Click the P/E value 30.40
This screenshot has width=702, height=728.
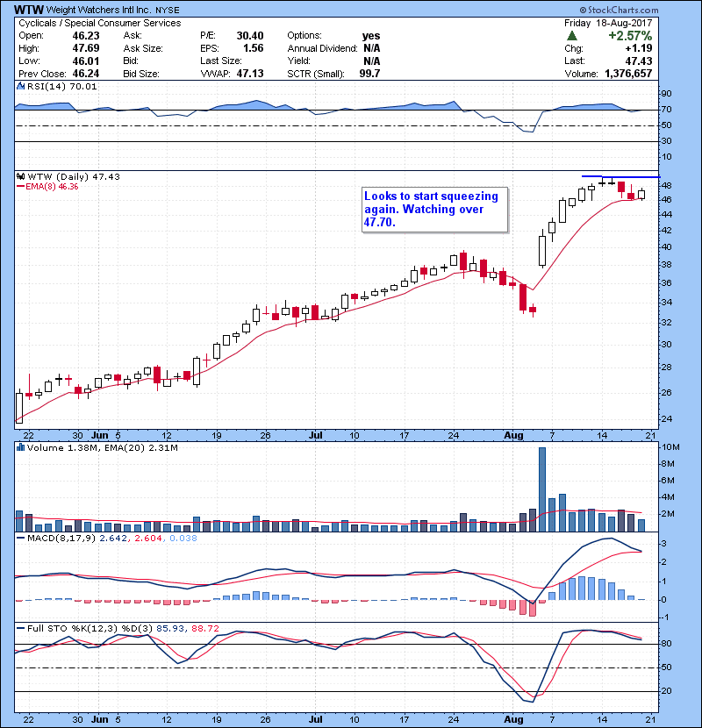coord(250,36)
